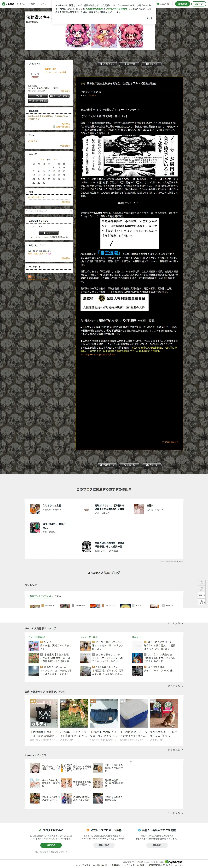Click フォロー button beside アメンバーになる
The image size is (208, 868).
point(38,96)
